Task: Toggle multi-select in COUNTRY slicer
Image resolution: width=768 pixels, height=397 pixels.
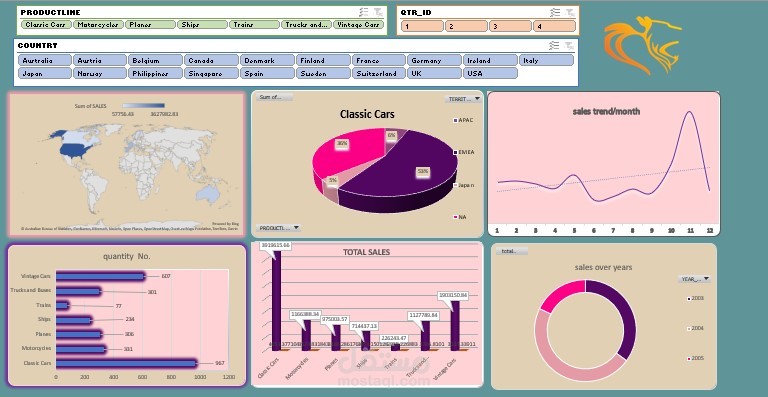Action: pos(554,46)
